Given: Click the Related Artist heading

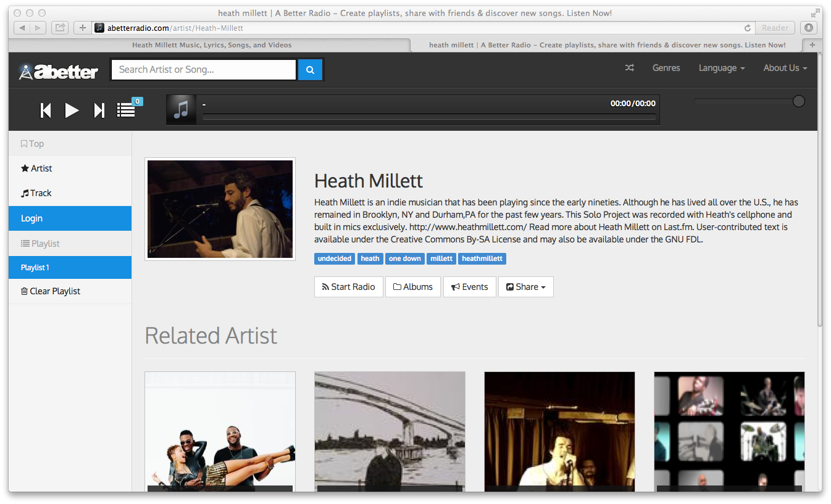Looking at the screenshot, I should 211,336.
